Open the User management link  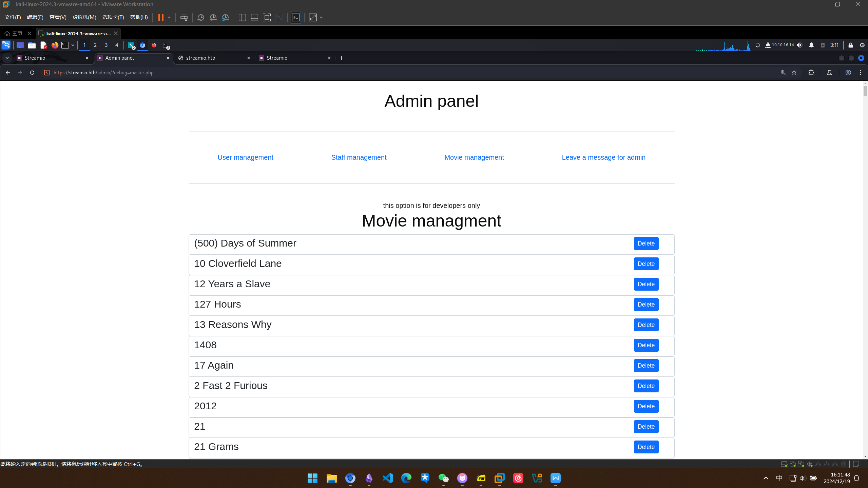click(245, 157)
